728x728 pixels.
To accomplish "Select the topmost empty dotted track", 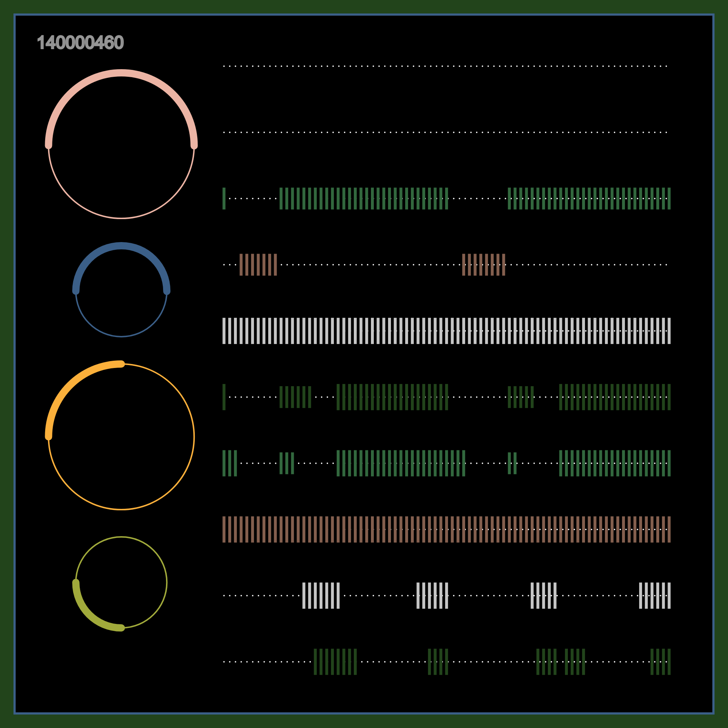I will pos(446,66).
